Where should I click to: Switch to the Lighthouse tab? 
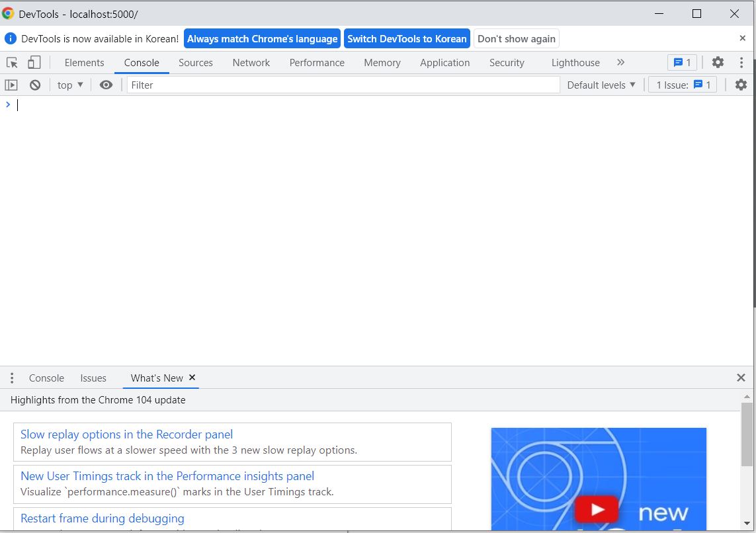pyautogui.click(x=575, y=63)
